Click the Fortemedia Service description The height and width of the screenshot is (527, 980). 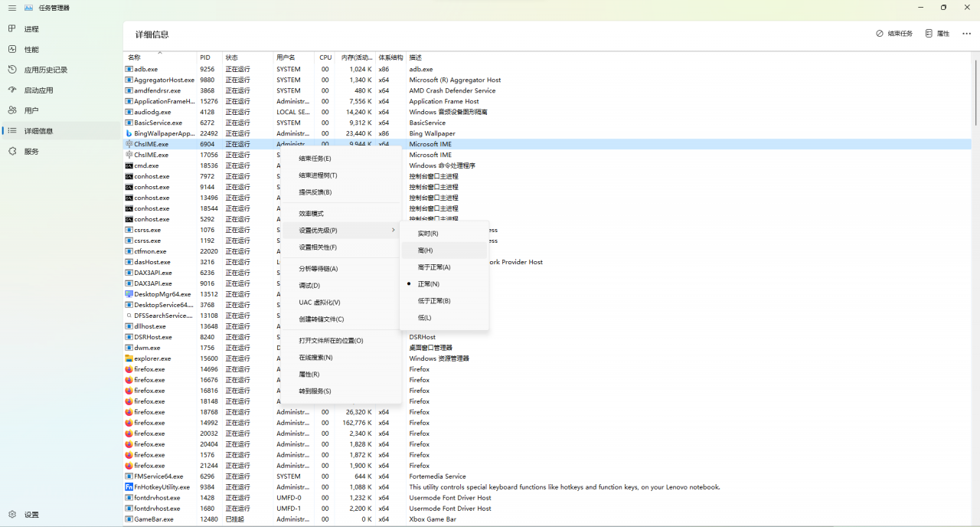[x=437, y=476]
